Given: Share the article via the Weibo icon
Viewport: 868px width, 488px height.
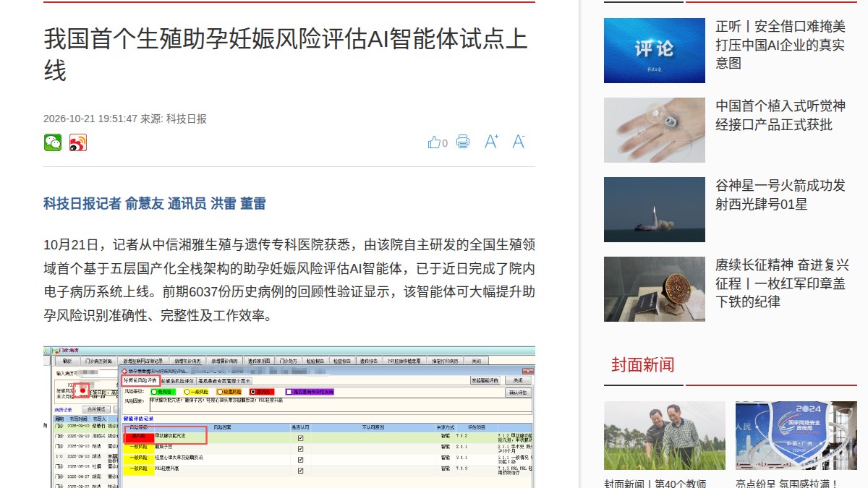Looking at the screenshot, I should click(78, 142).
